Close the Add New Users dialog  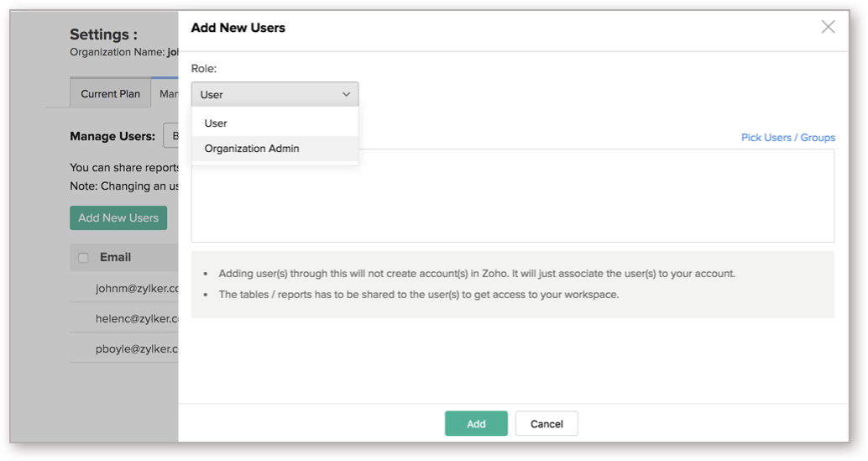[x=828, y=27]
